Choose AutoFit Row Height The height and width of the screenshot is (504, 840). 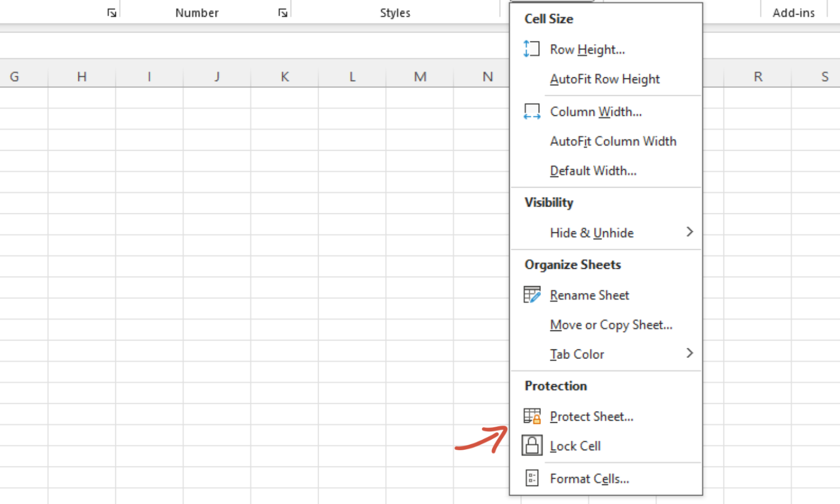coord(604,80)
